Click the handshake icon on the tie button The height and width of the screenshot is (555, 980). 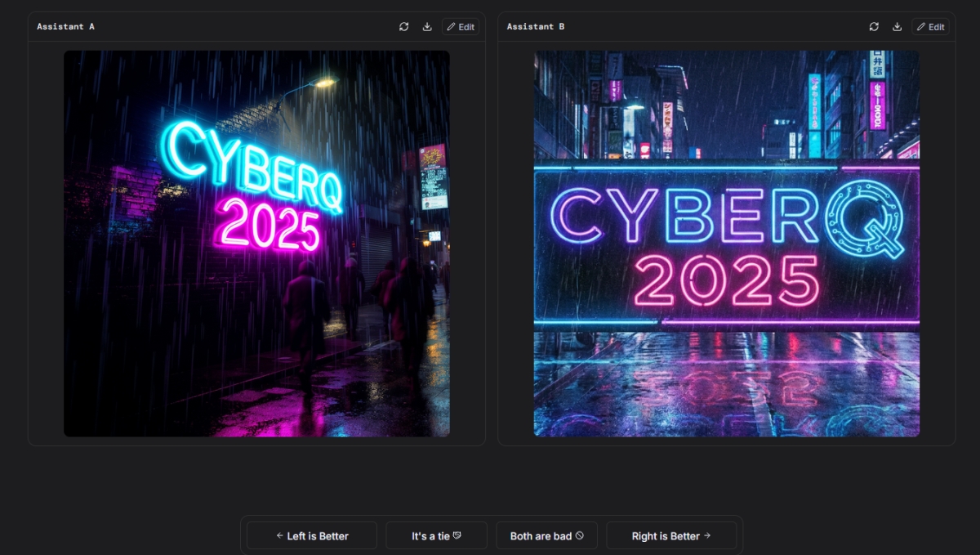tap(457, 535)
